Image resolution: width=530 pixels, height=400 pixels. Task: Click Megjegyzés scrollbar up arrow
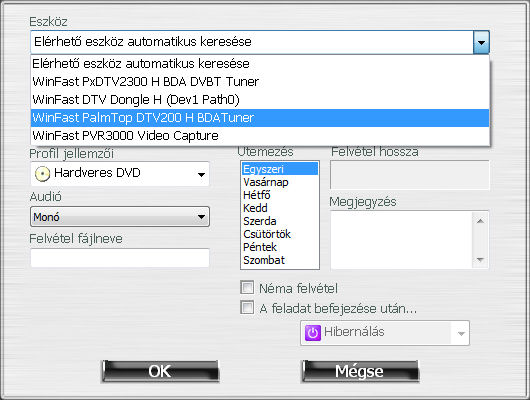click(480, 221)
